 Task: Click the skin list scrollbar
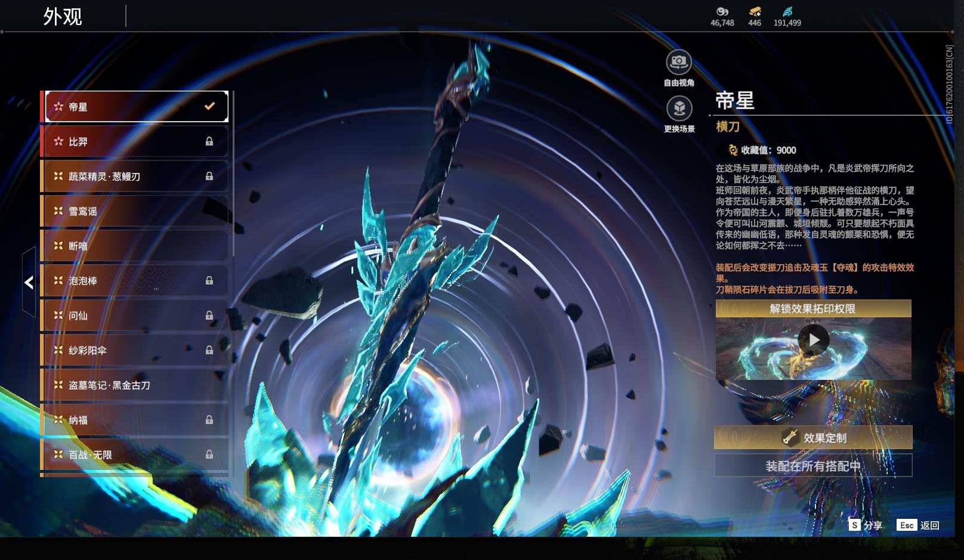pos(233,174)
